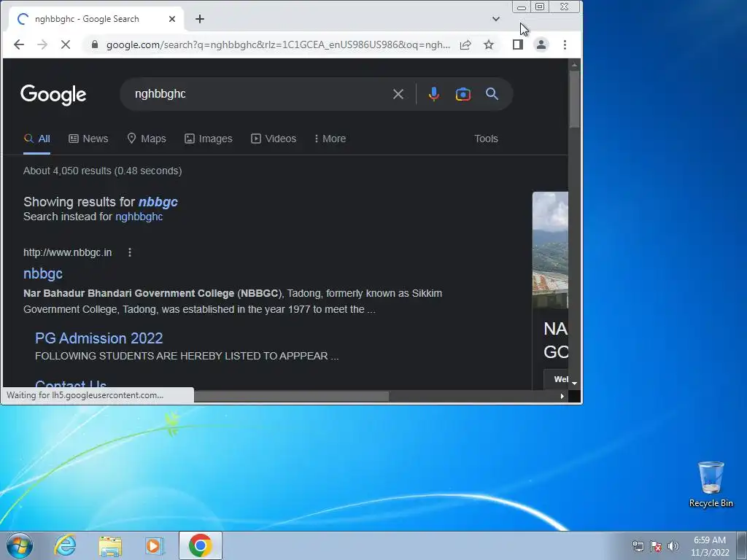Open the volume speaker tray icon

(673, 546)
